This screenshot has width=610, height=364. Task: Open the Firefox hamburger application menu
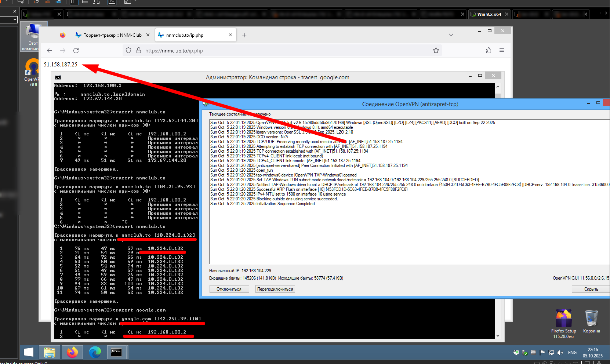(502, 51)
